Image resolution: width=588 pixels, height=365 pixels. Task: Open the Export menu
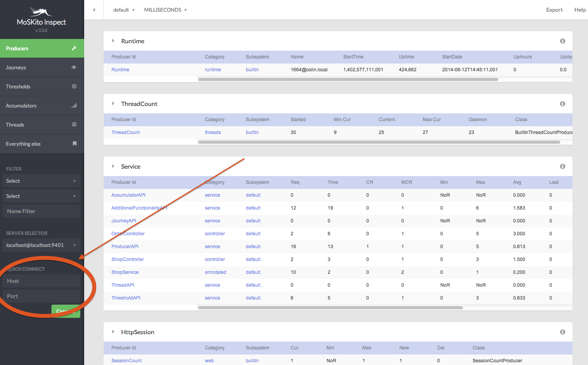[554, 10]
